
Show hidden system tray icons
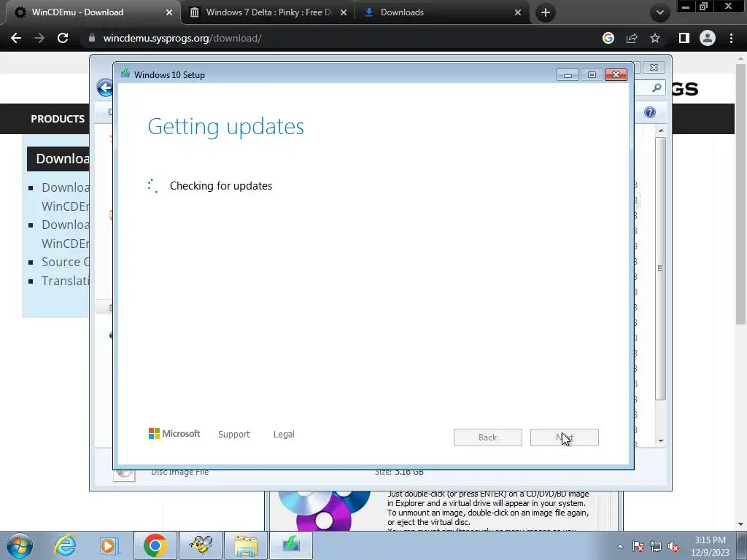[x=620, y=546]
